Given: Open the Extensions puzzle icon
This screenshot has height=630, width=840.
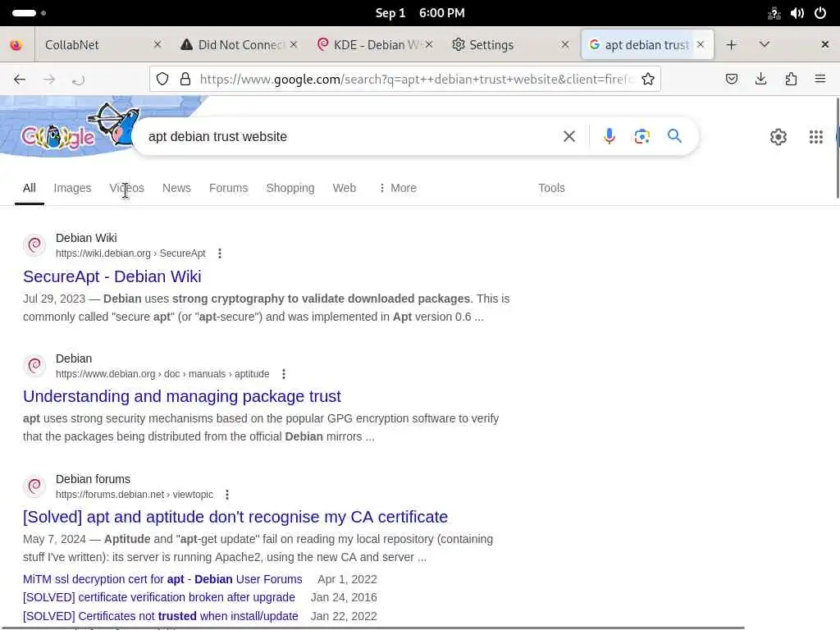Looking at the screenshot, I should pyautogui.click(x=791, y=80).
